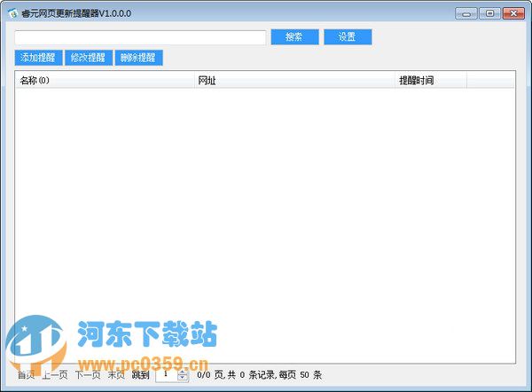Go to 上一页 previous page
The width and height of the screenshot is (532, 392).
click(55, 375)
